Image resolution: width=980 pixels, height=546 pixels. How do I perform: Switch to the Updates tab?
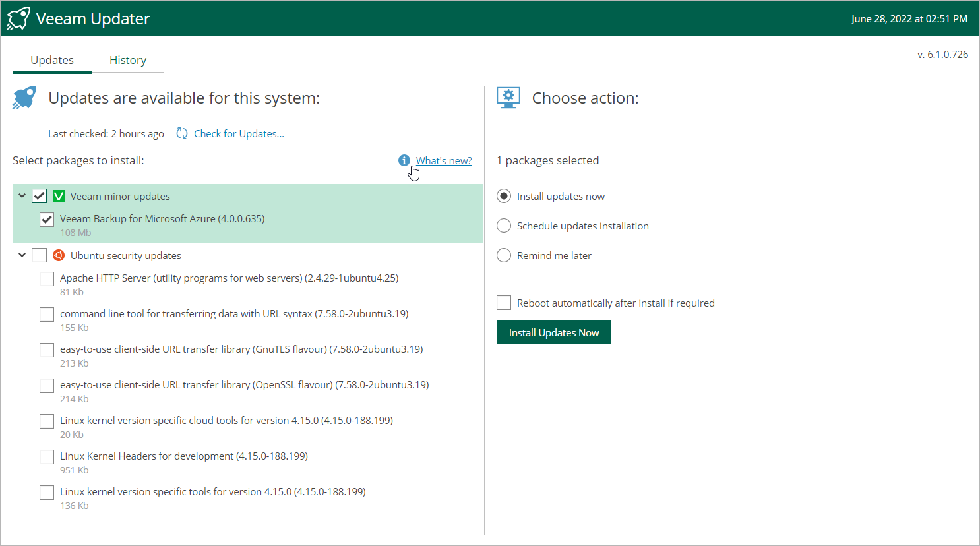click(52, 60)
